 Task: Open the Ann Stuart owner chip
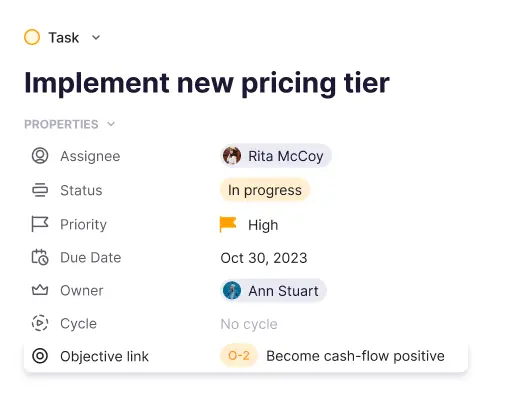(273, 291)
